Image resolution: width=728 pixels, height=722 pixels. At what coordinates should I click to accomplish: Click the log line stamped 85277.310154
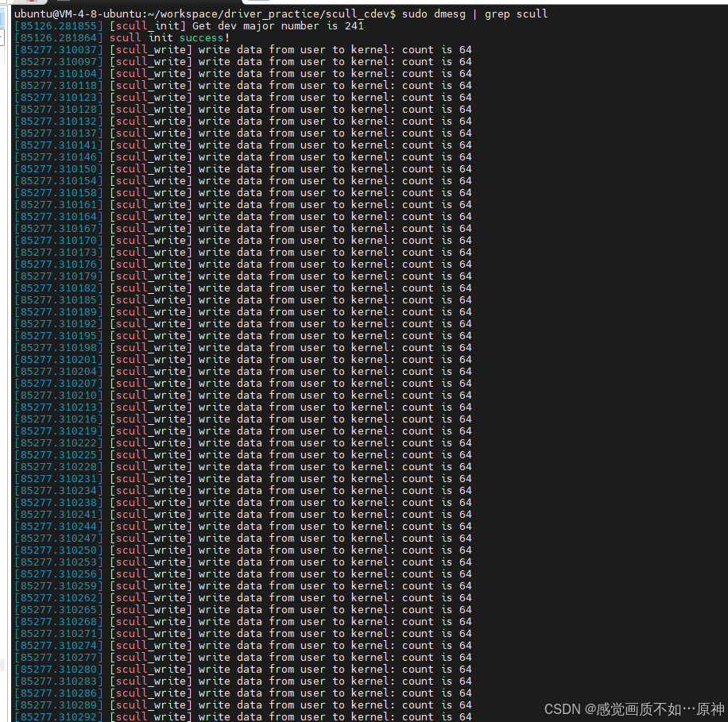point(243,181)
